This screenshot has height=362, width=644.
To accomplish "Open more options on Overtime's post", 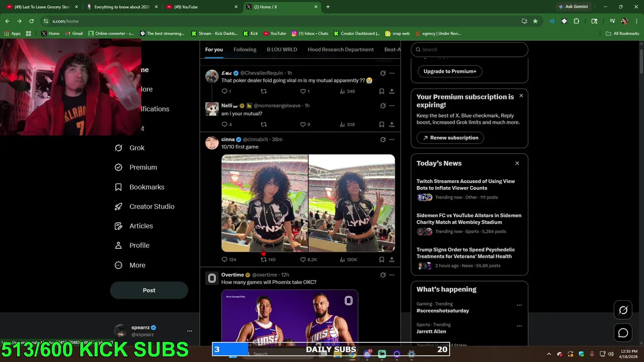I will 392,275.
